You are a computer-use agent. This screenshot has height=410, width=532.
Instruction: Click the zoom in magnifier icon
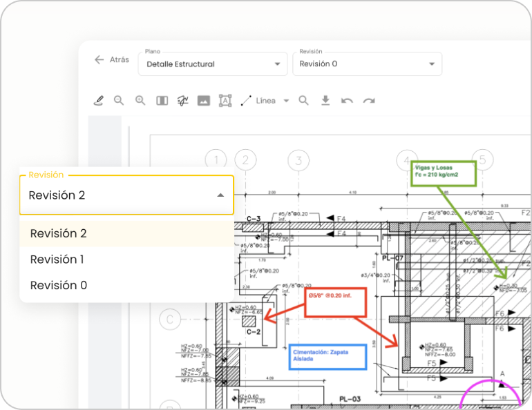(140, 101)
